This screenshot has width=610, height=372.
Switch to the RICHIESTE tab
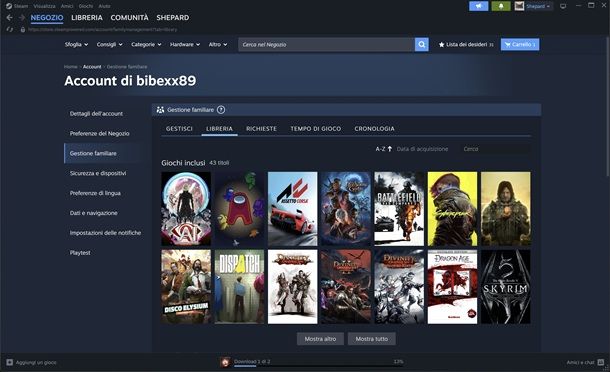click(x=261, y=128)
